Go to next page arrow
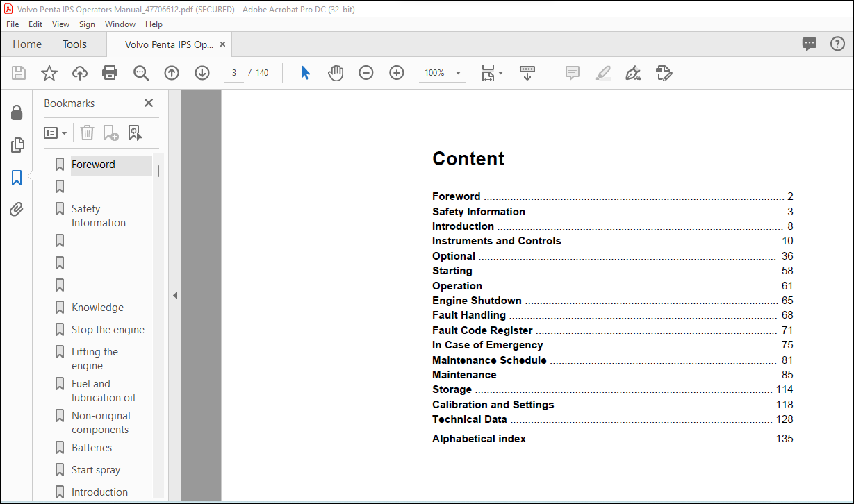This screenshot has height=504, width=854. (x=202, y=73)
